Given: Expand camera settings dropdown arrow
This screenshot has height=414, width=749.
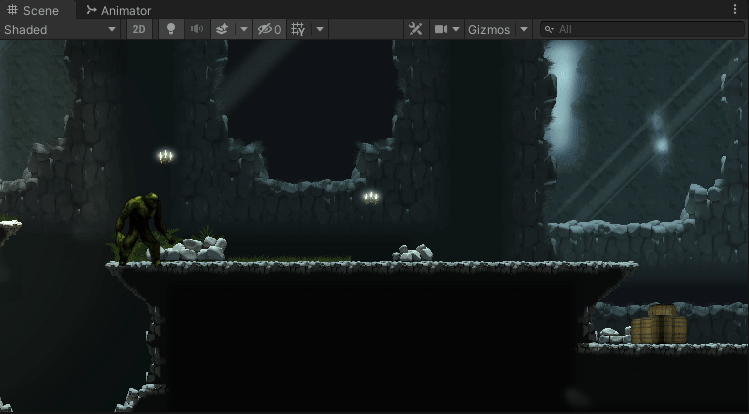Looking at the screenshot, I should tap(456, 30).
